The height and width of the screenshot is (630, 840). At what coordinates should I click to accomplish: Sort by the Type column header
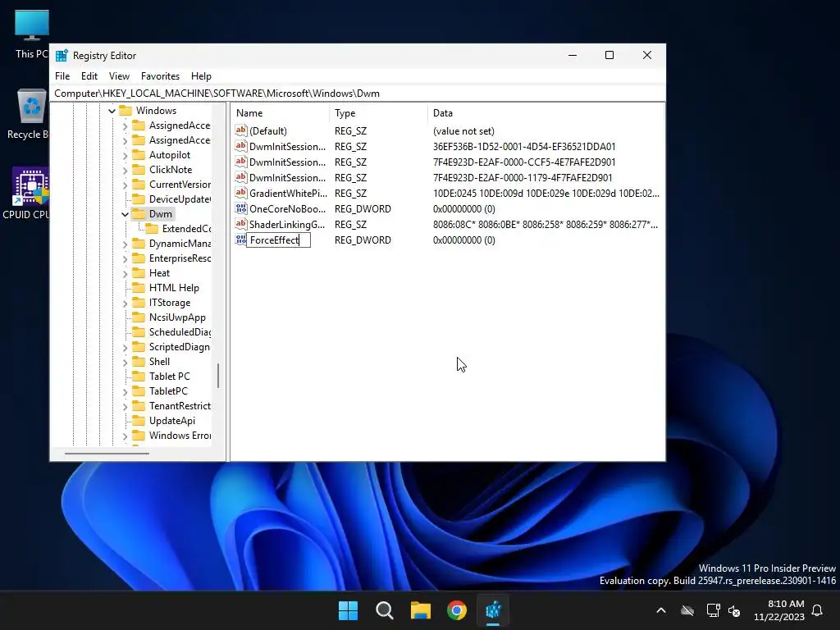point(378,113)
